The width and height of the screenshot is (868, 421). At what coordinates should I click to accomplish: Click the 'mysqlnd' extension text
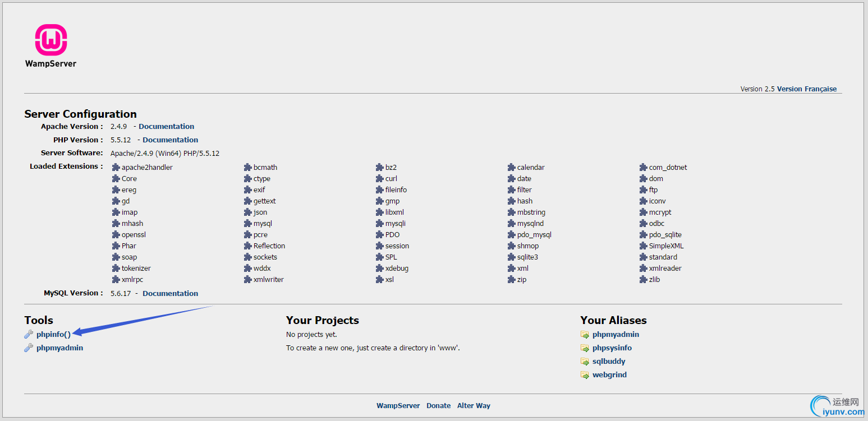[x=530, y=224]
